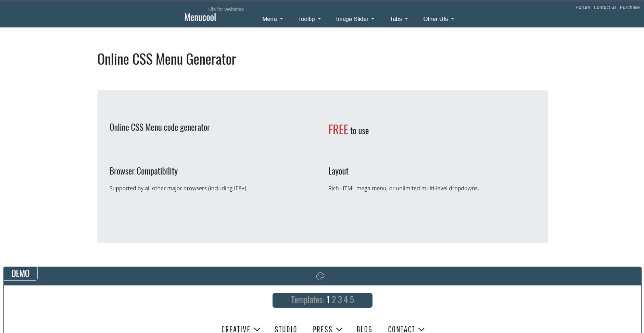Viewport: 644px width, 333px height.
Task: Select the STUDIO item in the demo menu
Action: [x=286, y=329]
